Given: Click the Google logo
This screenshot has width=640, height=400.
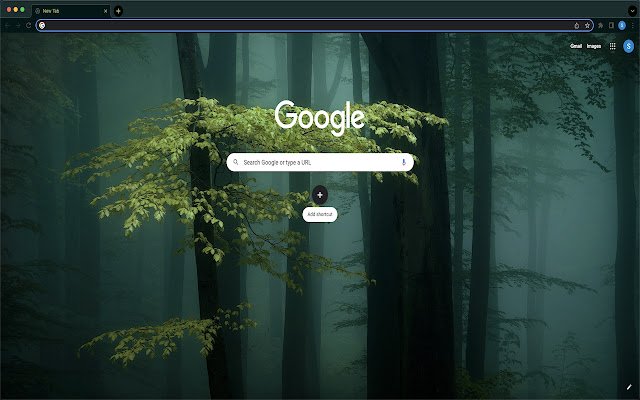Looking at the screenshot, I should tap(320, 118).
